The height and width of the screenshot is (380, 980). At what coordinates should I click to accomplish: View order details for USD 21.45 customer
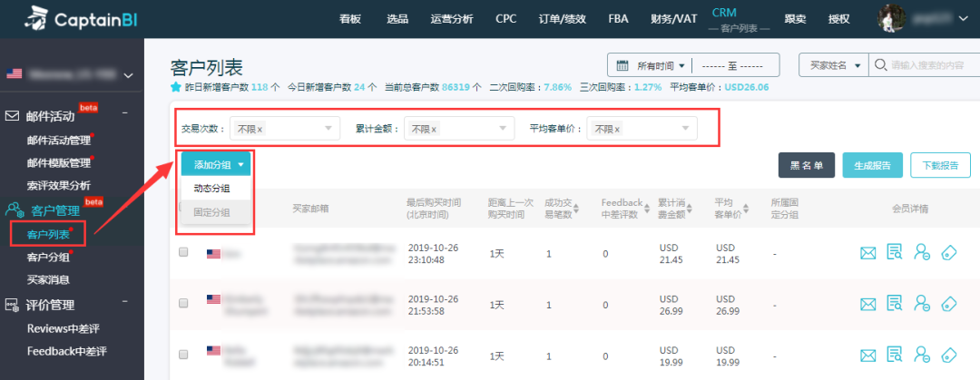click(895, 252)
